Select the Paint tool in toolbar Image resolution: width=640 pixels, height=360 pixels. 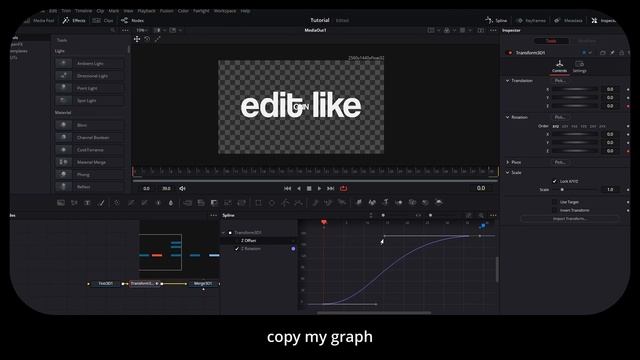(x=101, y=202)
